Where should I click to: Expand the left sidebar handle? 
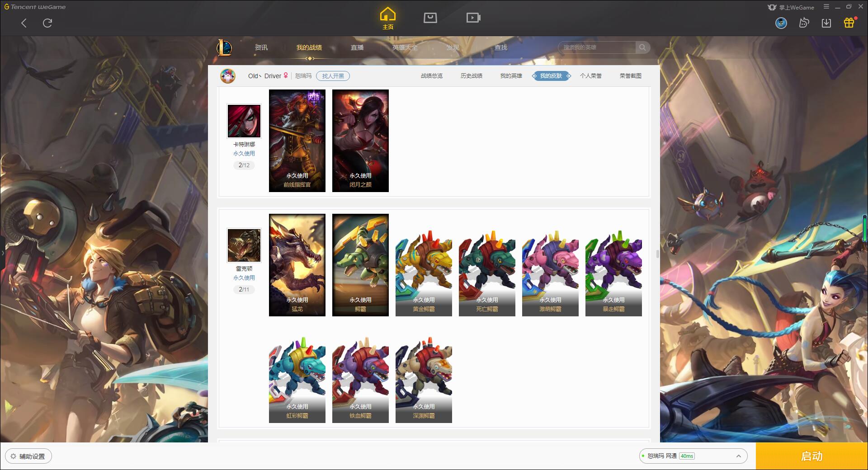2,253
